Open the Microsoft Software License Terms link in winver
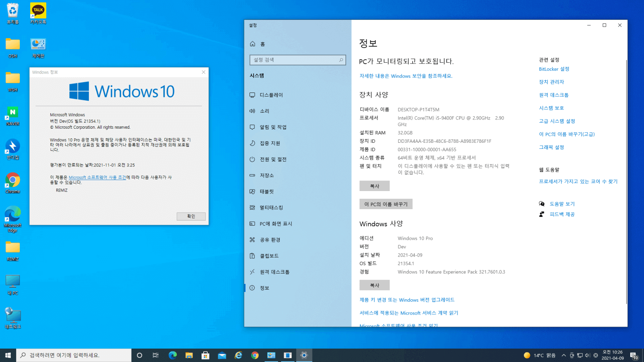The height and width of the screenshot is (362, 644). pyautogui.click(x=97, y=177)
